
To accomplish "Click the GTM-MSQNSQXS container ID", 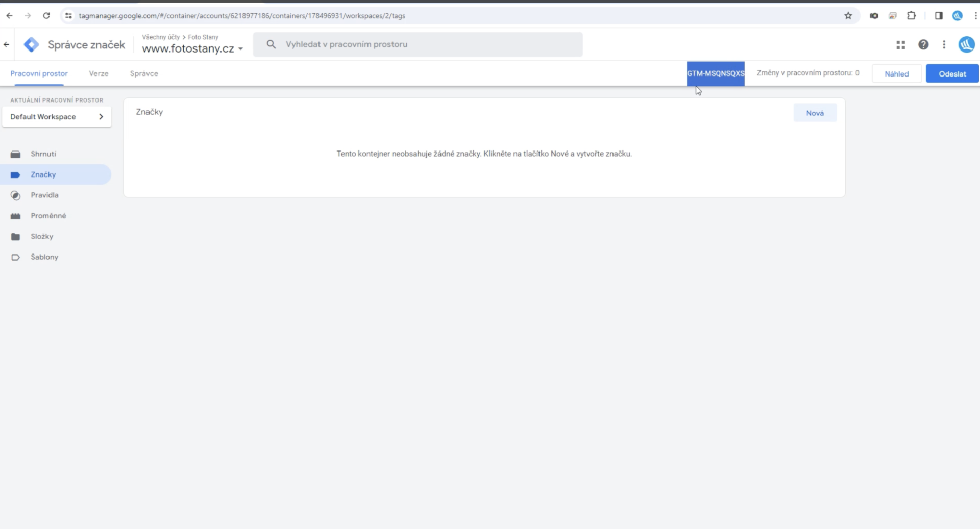I will pyautogui.click(x=716, y=73).
